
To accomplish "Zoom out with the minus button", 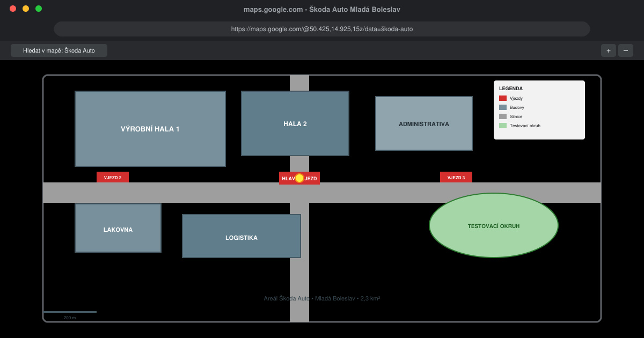I will coord(626,50).
